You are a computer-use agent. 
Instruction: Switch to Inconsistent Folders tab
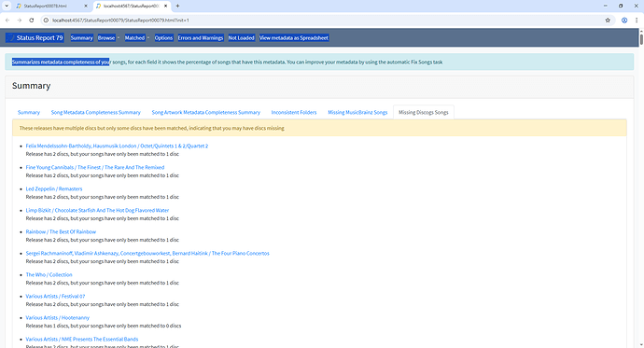294,113
